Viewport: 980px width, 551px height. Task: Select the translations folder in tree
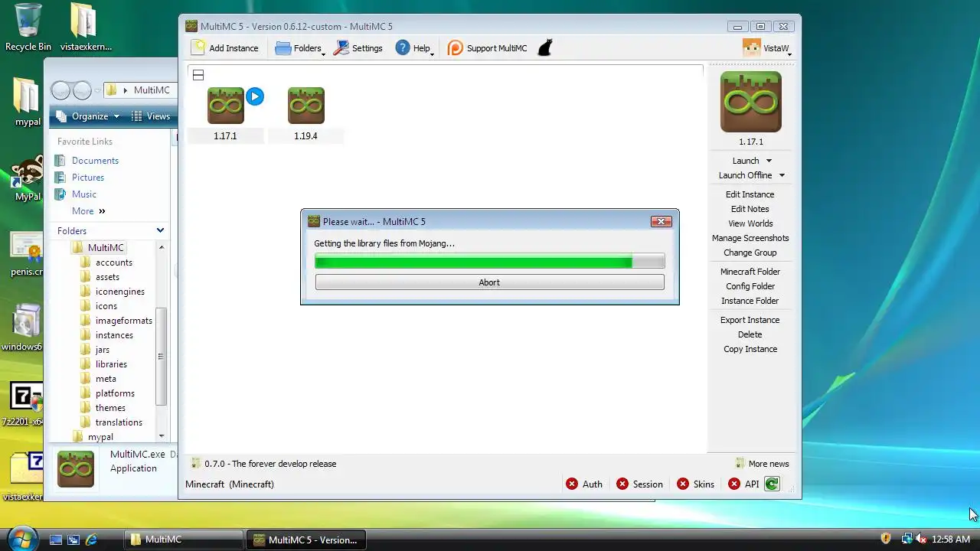click(x=112, y=422)
